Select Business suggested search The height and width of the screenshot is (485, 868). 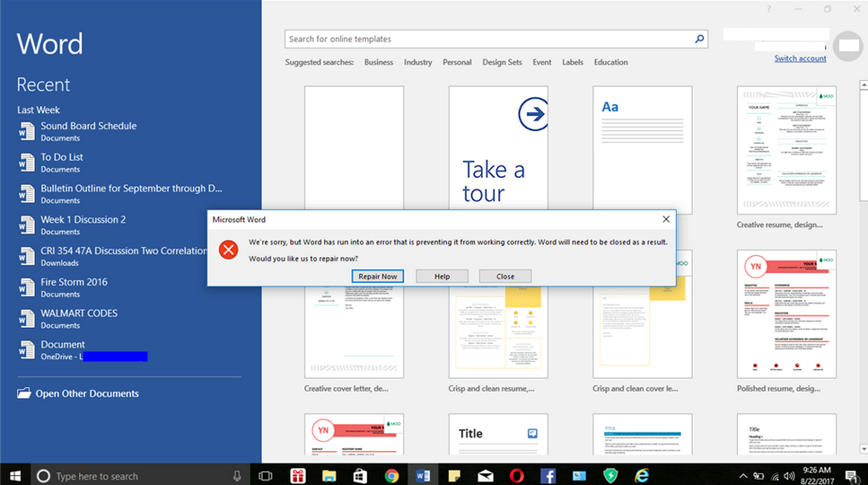[379, 62]
